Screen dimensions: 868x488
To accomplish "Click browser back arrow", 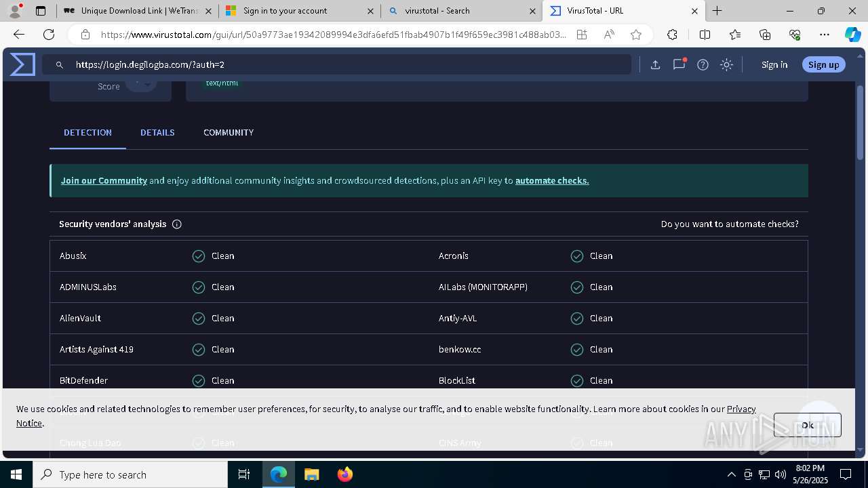I will click(19, 35).
